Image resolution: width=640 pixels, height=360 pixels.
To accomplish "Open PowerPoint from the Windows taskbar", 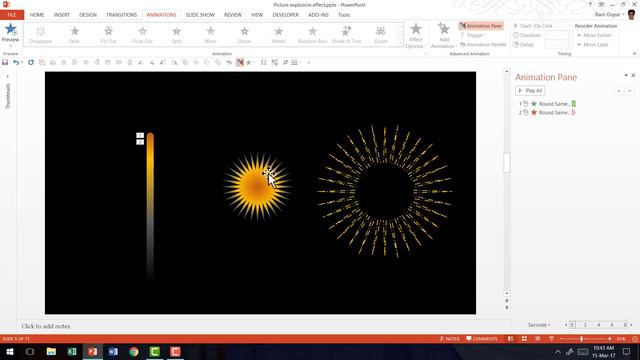I will click(93, 351).
